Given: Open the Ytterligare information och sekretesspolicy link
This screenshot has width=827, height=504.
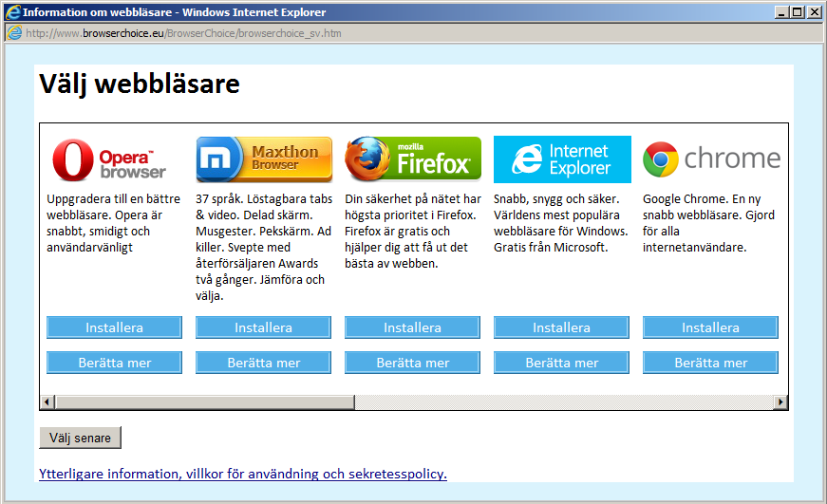Looking at the screenshot, I should coord(242,474).
